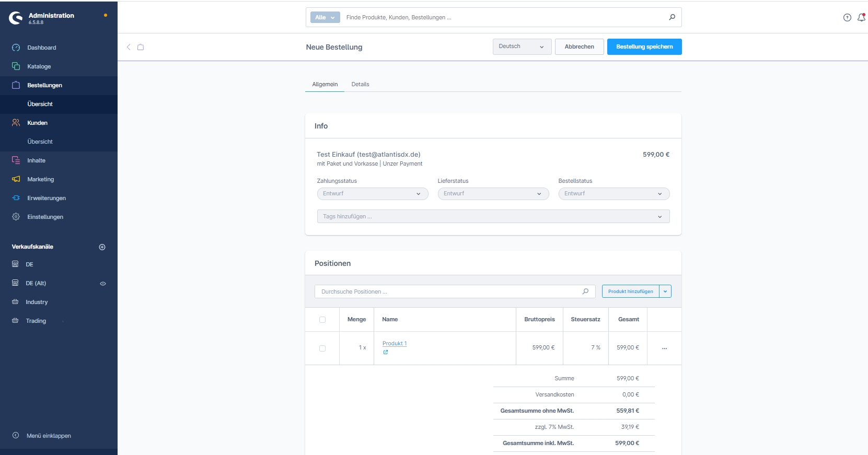868x455 pixels.
Task: Click the order bag icon beside back arrow
Action: click(x=141, y=47)
